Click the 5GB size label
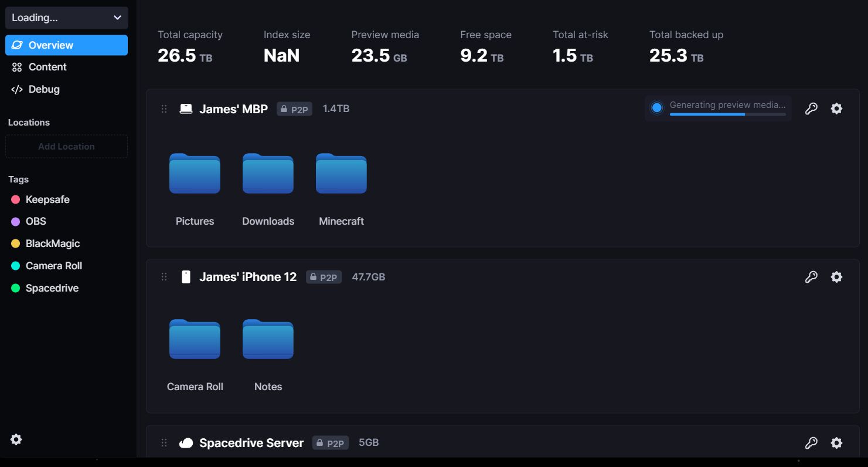 (x=369, y=442)
